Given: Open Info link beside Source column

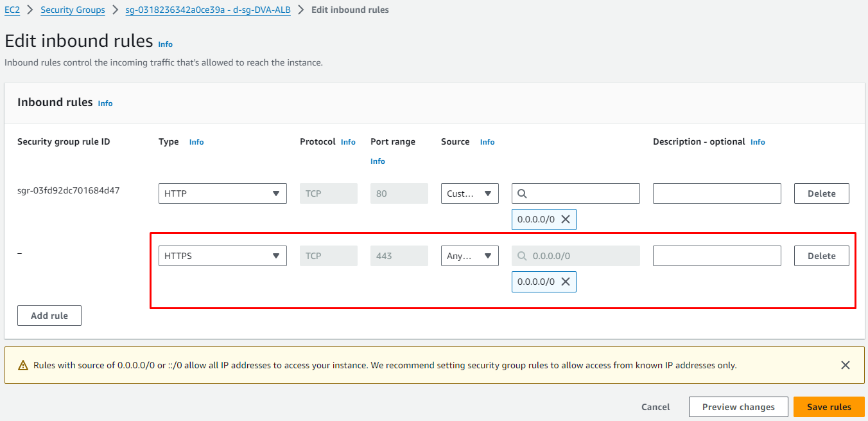Looking at the screenshot, I should [487, 142].
